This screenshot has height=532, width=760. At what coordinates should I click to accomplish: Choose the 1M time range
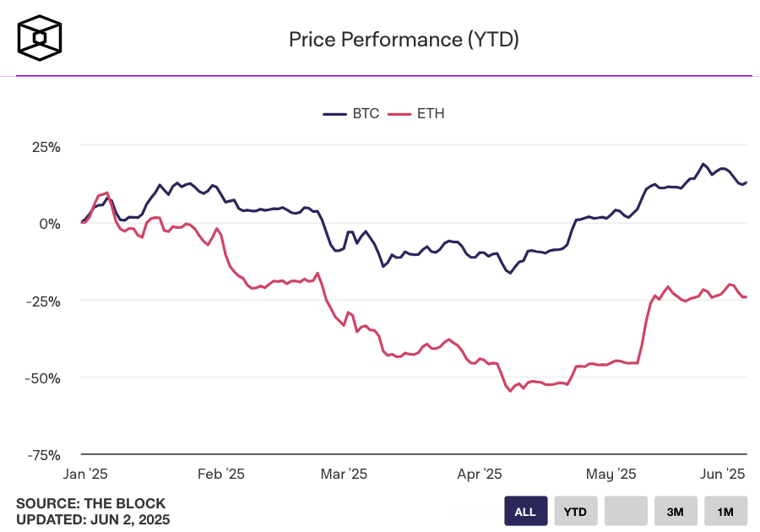(725, 512)
